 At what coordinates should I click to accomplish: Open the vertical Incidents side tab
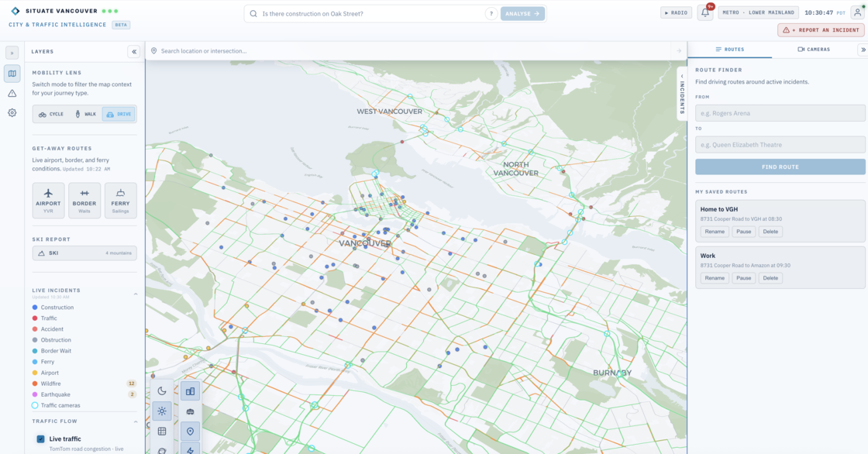(682, 94)
